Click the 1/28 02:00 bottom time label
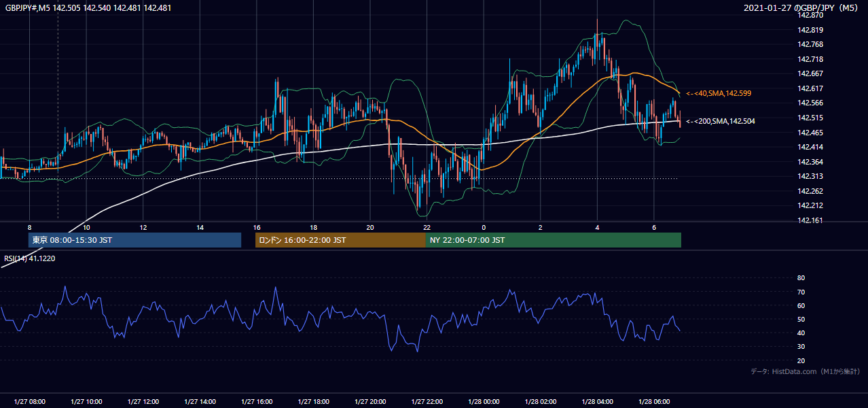The image size is (868, 408). (541, 401)
